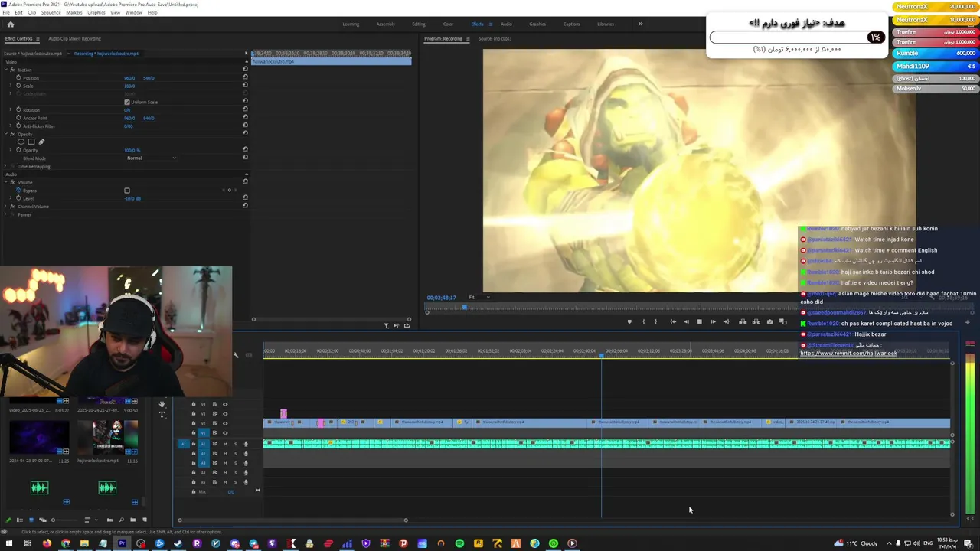
Task: Open zoom level Fit dropdown
Action: coord(479,297)
